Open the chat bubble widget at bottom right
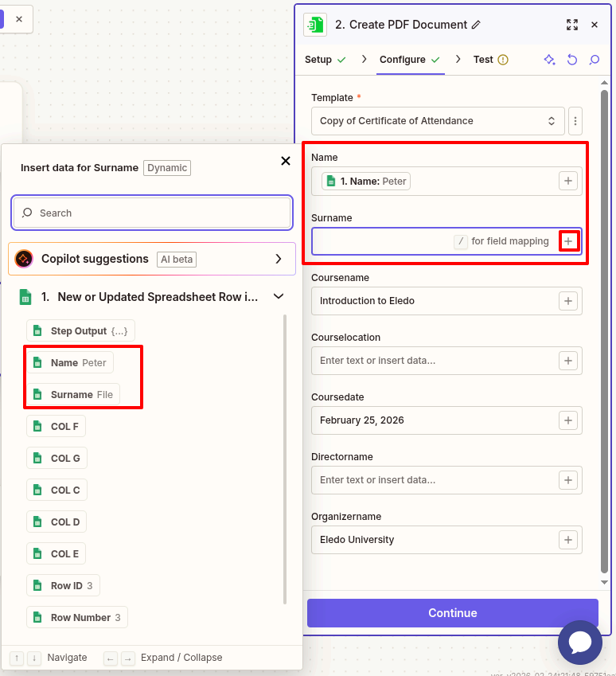The height and width of the screenshot is (676, 616). point(580,643)
